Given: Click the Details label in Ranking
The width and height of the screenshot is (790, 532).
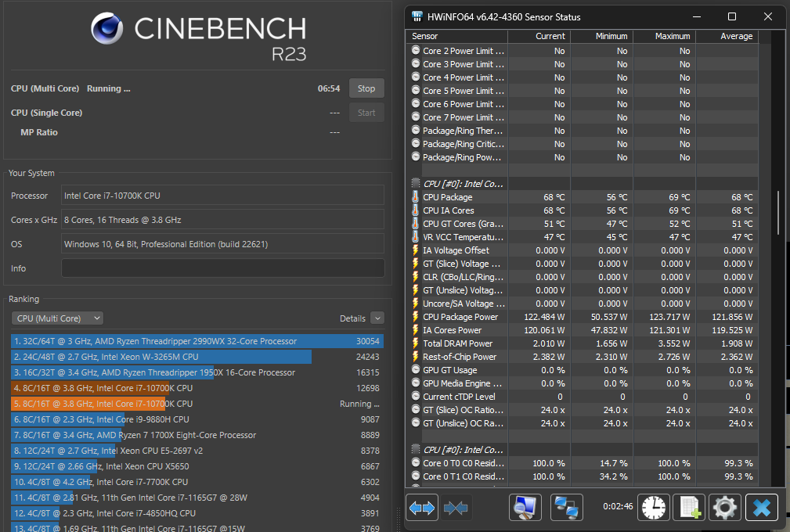Looking at the screenshot, I should pos(352,318).
